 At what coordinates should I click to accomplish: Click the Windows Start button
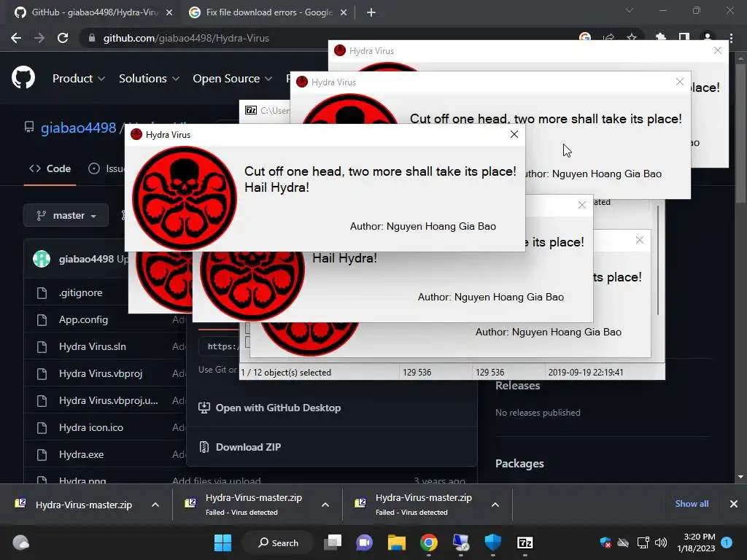click(222, 542)
